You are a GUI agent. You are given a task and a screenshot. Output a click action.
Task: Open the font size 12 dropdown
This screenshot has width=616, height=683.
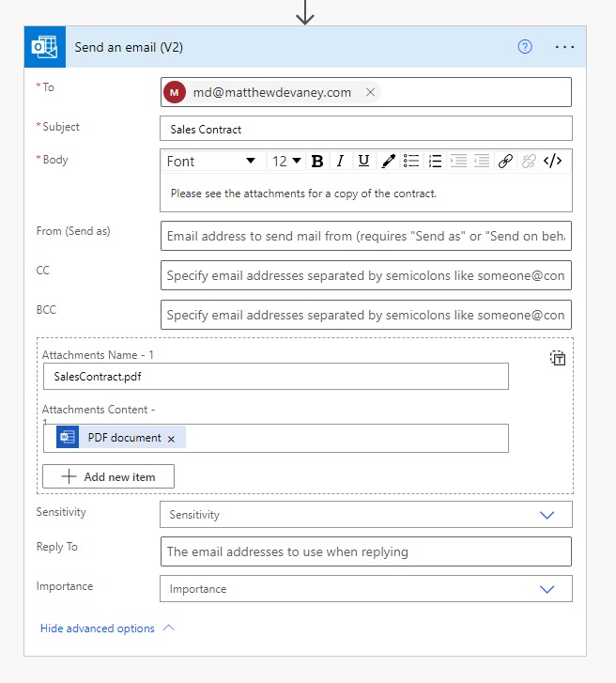tap(286, 162)
